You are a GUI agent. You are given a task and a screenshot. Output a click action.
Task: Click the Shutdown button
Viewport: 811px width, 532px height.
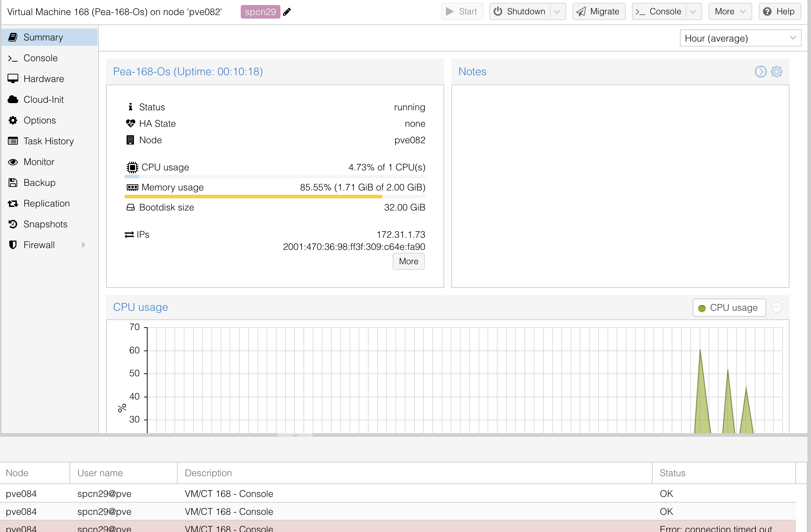[519, 11]
